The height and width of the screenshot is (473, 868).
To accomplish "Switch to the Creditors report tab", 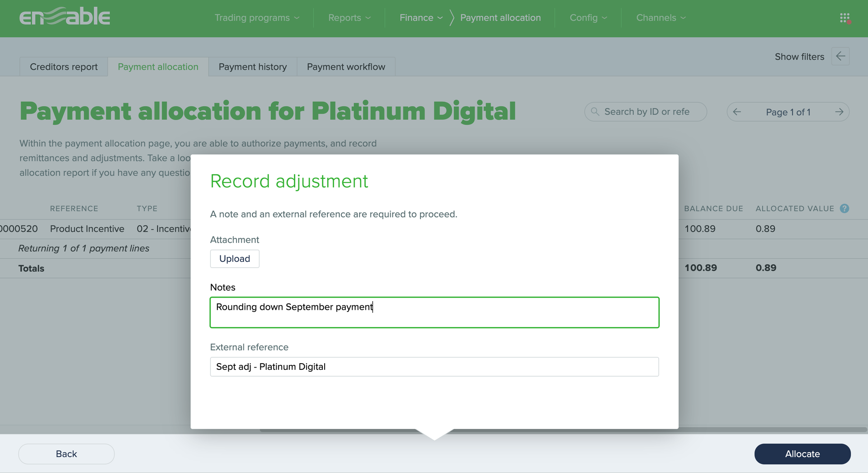I will pos(64,66).
